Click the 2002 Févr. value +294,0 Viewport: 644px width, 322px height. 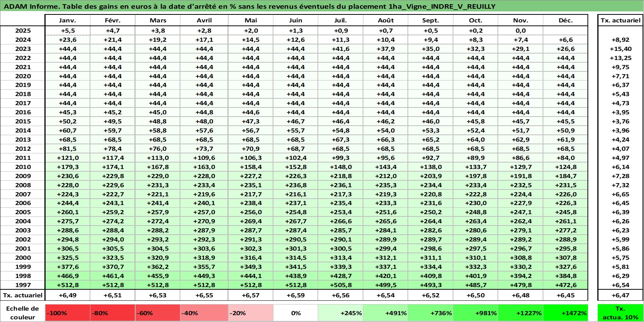[x=113, y=239]
